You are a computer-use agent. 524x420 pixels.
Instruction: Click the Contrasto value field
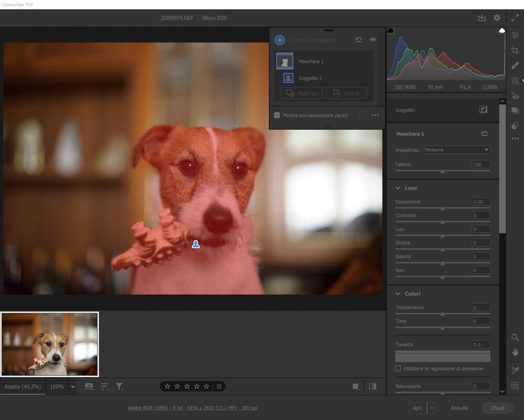(x=481, y=216)
